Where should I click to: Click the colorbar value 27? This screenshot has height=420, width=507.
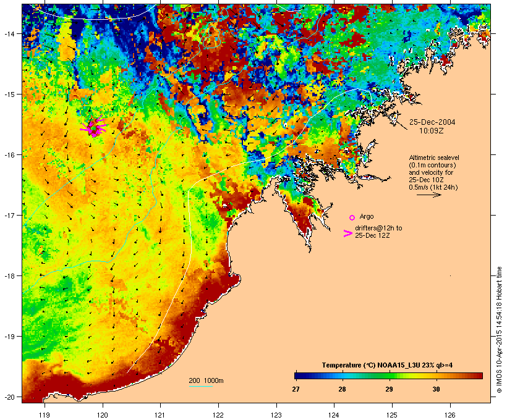(x=296, y=389)
